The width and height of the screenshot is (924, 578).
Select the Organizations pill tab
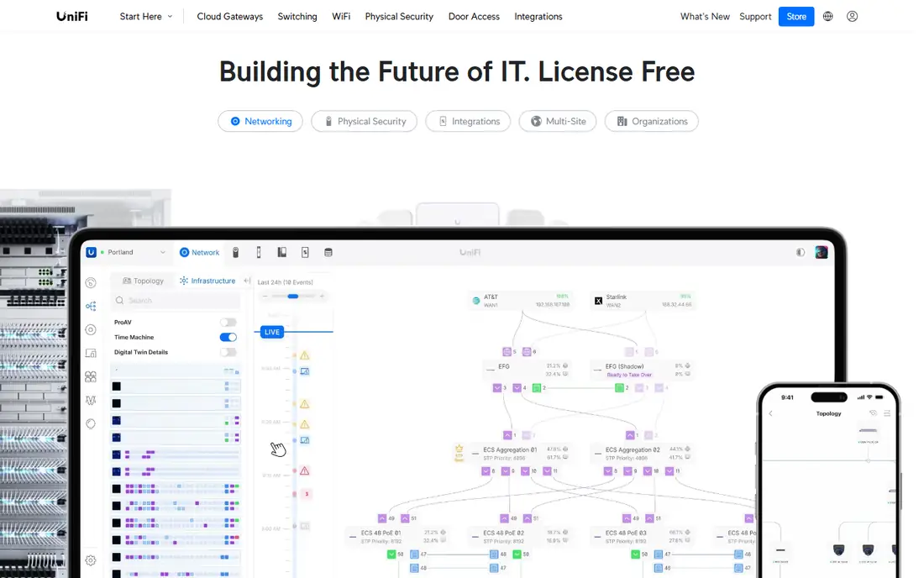(652, 121)
